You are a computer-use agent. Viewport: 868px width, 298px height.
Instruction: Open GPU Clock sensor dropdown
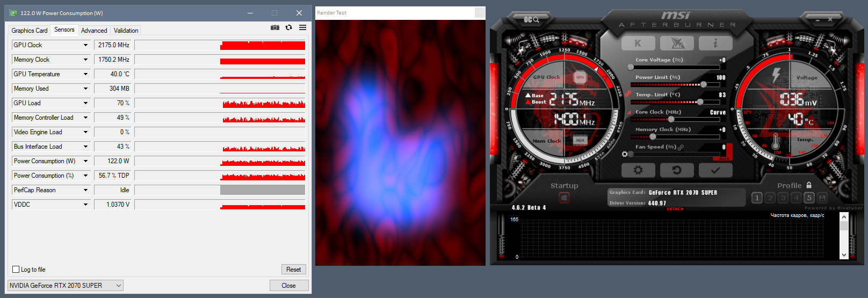click(85, 45)
